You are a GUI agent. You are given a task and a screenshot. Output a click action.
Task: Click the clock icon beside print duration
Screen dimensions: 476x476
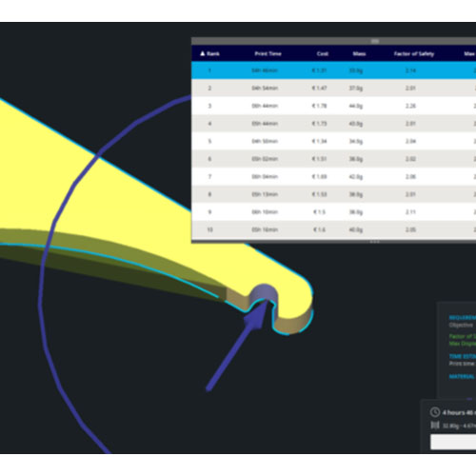435,412
